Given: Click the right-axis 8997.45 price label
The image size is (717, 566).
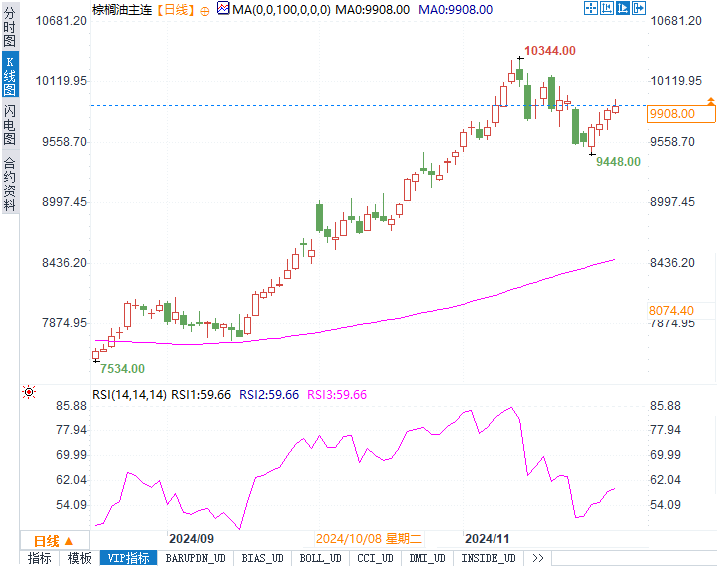Looking at the screenshot, I should (672, 202).
